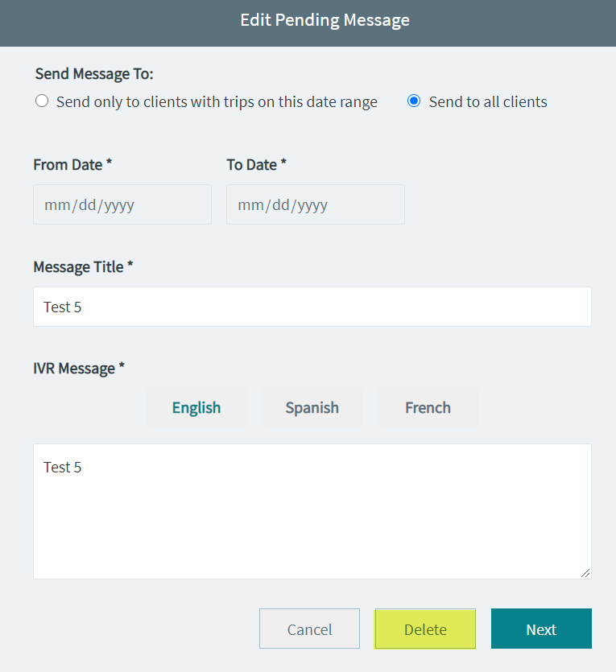Select the "Send only to clients with trips" radio button
Screen dimensions: 616x672
(42, 101)
